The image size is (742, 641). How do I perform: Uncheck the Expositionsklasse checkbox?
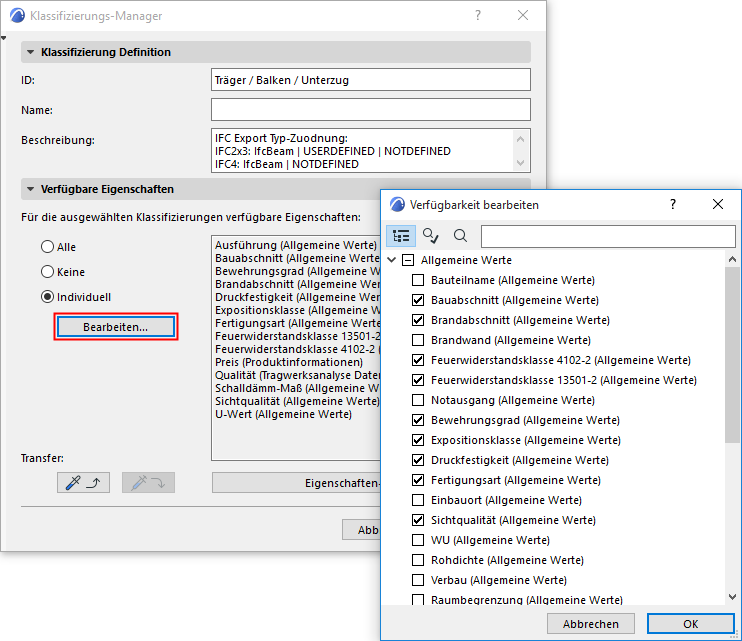[x=418, y=440]
